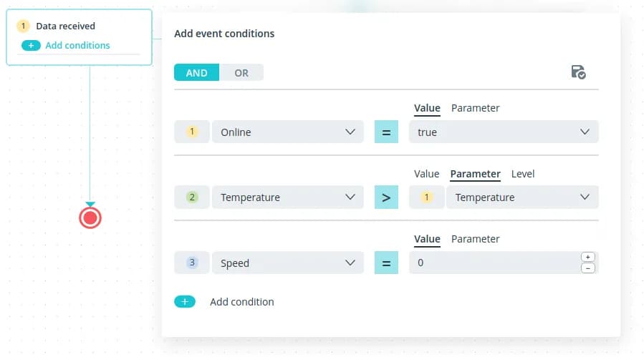Viewport: 644px width, 357px height.
Task: Click the save conditions icon
Action: tap(577, 72)
